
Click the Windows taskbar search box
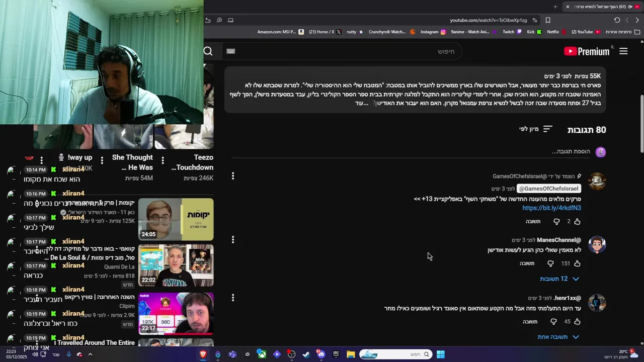pyautogui.click(x=395, y=354)
